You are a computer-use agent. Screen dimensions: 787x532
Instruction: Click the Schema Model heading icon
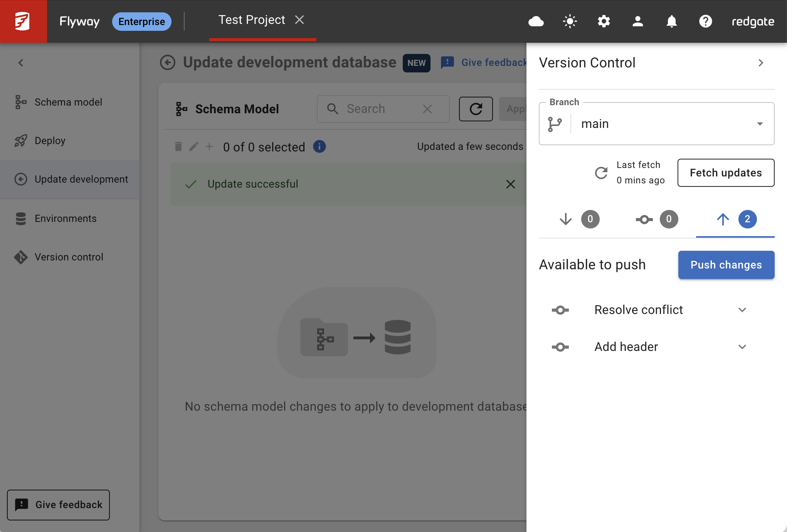(x=181, y=109)
